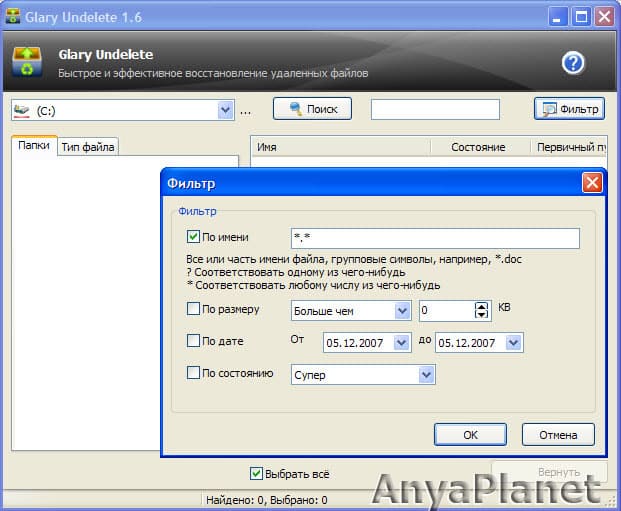Click the size value field showing 0
Viewport: 621px width, 511px height.
point(446,311)
